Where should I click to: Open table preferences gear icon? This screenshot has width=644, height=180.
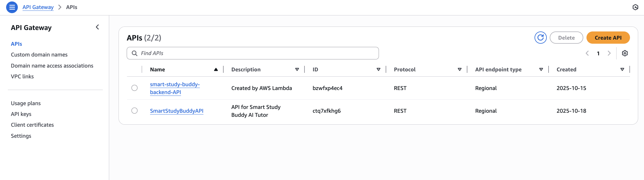625,53
